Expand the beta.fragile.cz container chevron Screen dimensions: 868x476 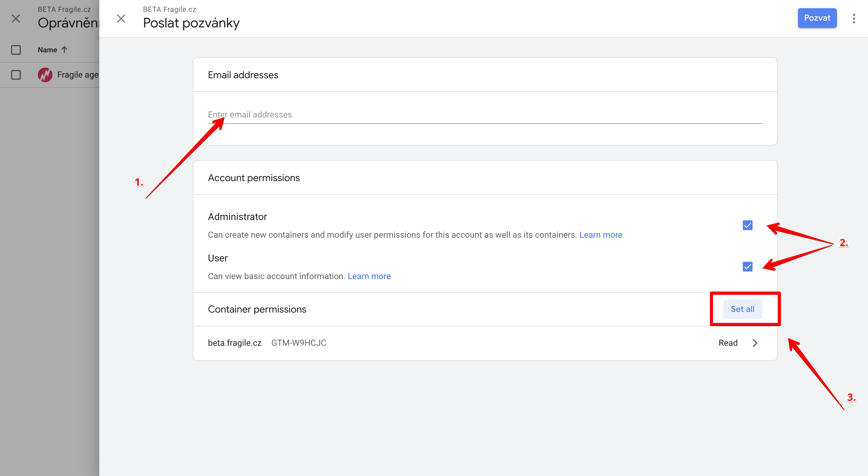[755, 343]
